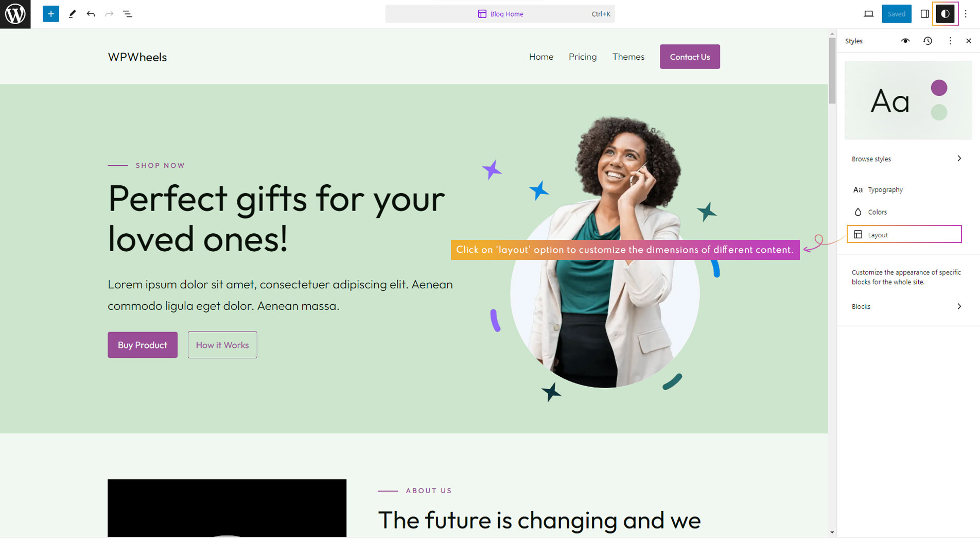This screenshot has width=980, height=539.
Task: Open the revisions history clock icon
Action: point(927,41)
